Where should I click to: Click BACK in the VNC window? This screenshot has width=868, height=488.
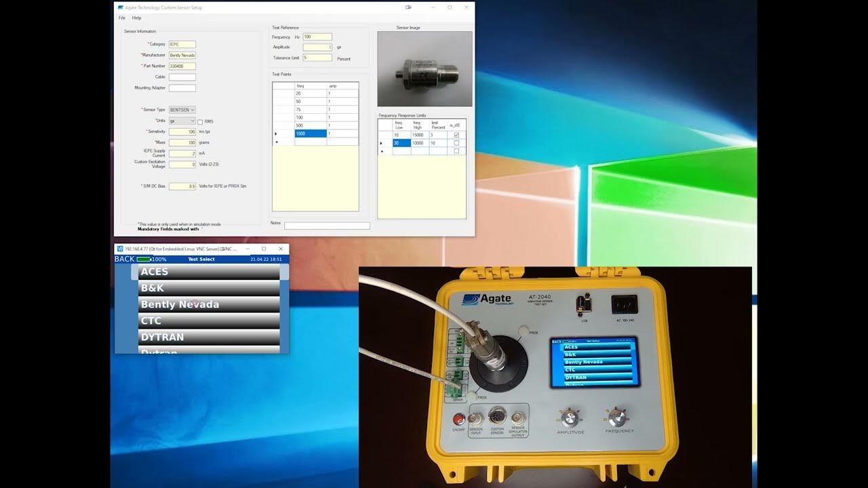coord(125,259)
